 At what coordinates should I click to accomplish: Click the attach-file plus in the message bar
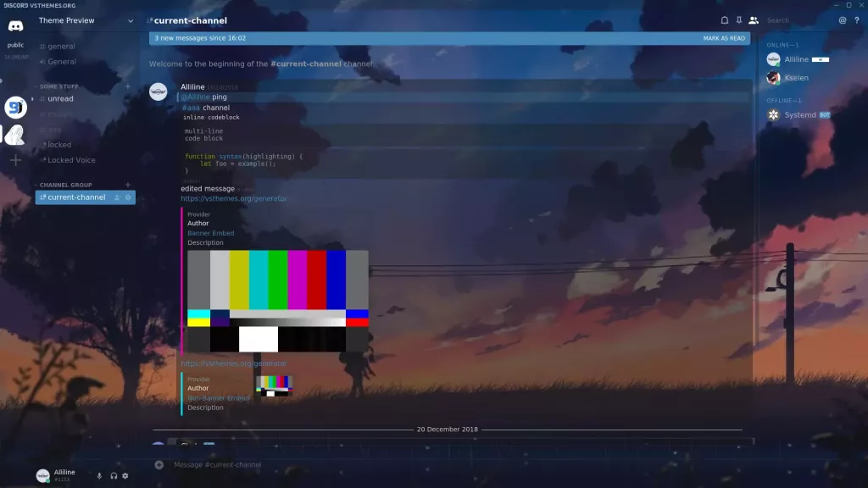[159, 464]
